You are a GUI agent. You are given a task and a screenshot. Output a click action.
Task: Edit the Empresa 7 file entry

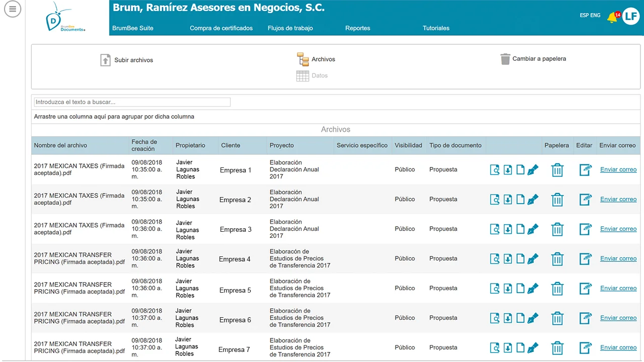point(585,348)
